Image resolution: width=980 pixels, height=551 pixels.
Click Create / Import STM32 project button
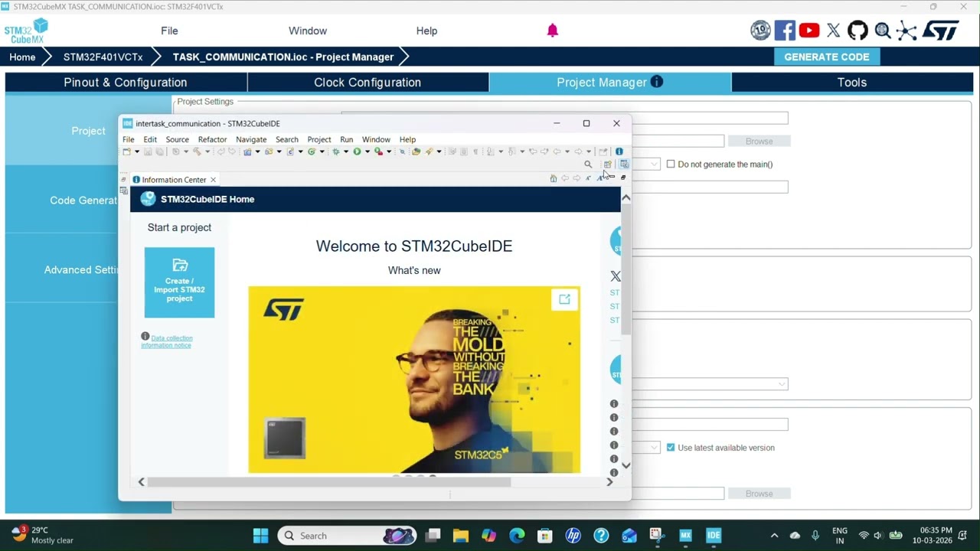(x=179, y=282)
